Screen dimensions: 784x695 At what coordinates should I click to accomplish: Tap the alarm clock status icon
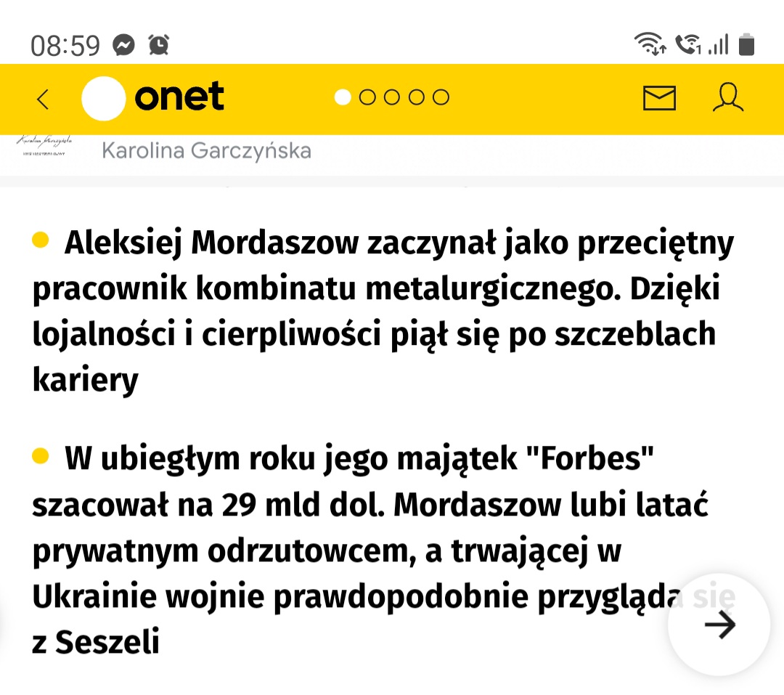(x=158, y=45)
